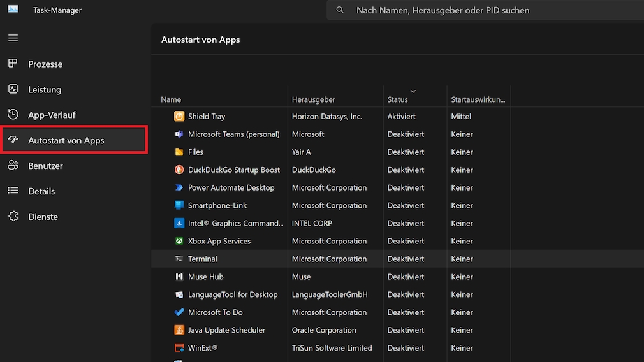
Task: Click the DuckDuckGo publisher cell
Action: tap(314, 170)
